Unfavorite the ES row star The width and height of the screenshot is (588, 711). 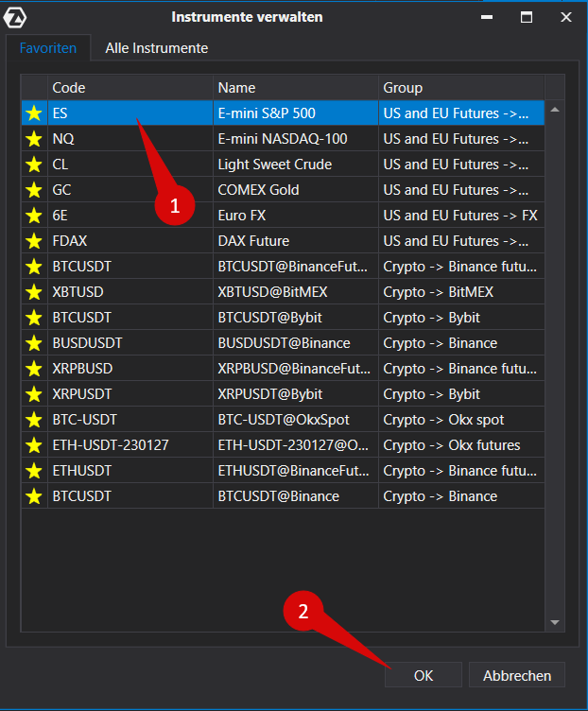click(x=34, y=113)
